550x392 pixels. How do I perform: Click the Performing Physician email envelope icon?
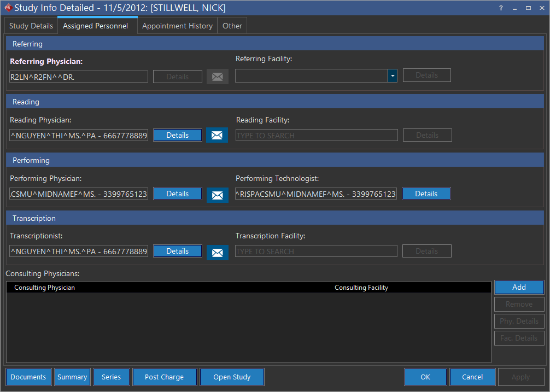[217, 194]
